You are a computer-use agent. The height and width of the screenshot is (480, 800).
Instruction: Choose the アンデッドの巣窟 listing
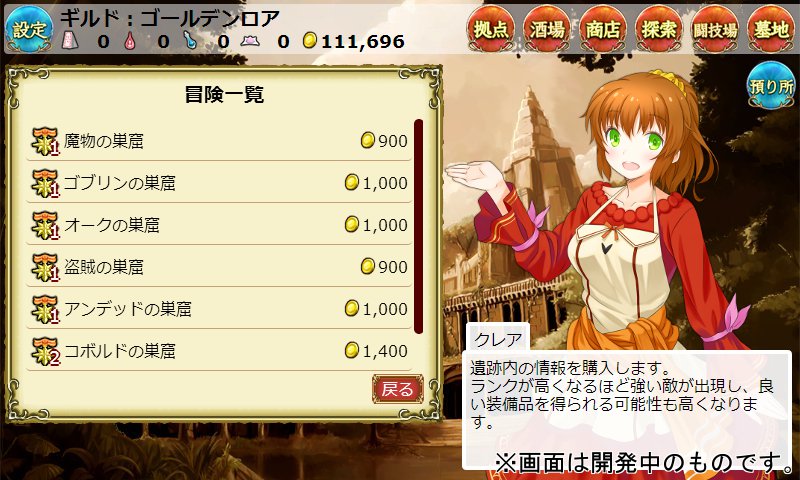pos(219,309)
